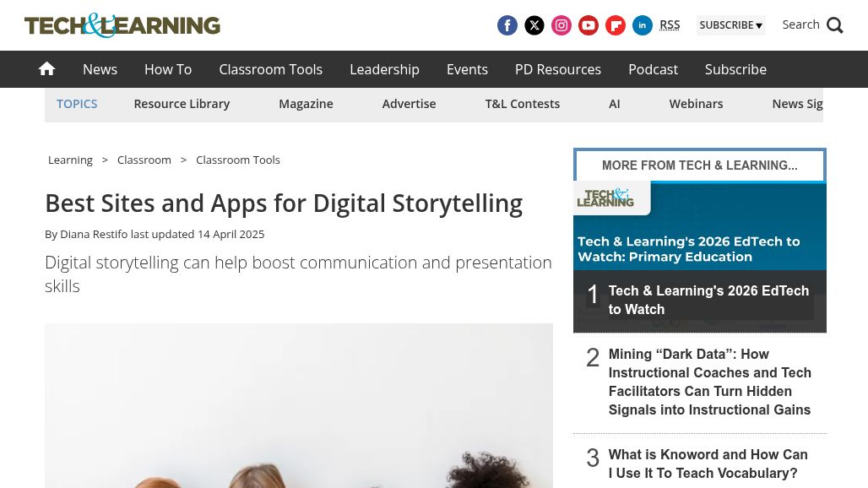
Task: Click author name Diana Restifo
Action: [x=94, y=234]
